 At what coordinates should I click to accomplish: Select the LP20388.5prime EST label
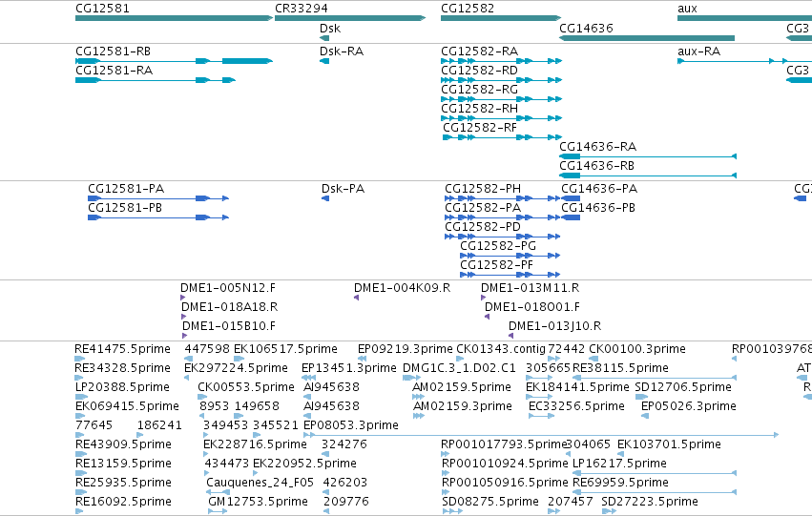click(122, 387)
